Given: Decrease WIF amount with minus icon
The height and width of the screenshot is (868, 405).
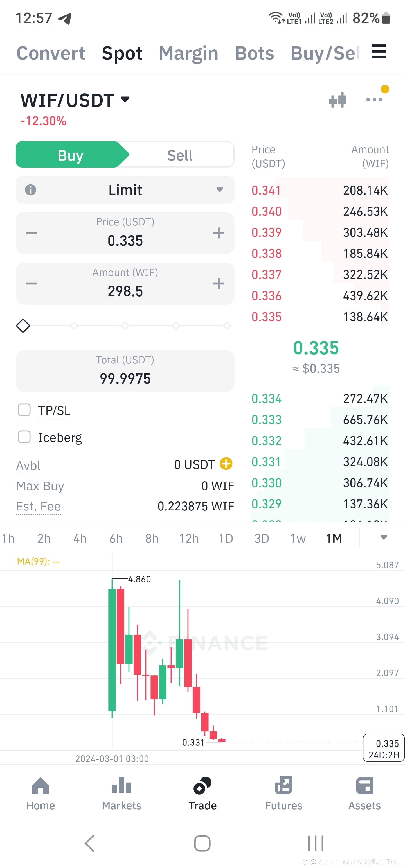Looking at the screenshot, I should click(x=31, y=283).
